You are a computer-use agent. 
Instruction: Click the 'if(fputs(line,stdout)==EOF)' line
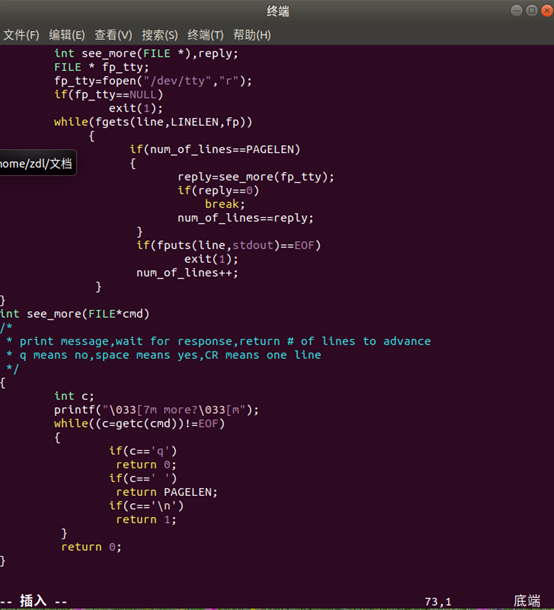[228, 245]
